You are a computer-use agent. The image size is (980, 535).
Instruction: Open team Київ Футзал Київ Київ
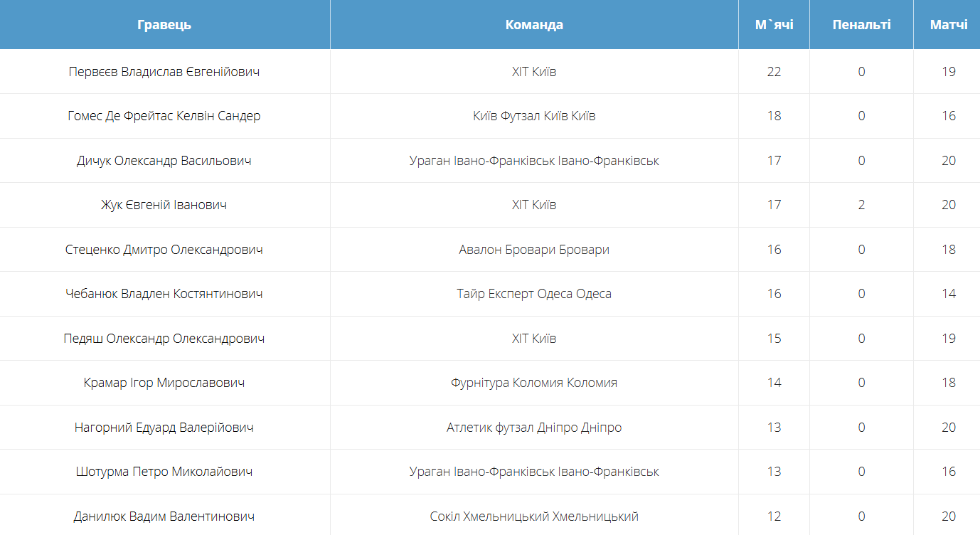coord(534,116)
